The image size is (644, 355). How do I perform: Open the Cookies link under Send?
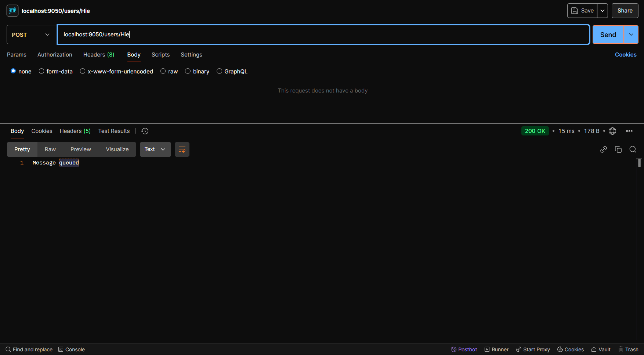(626, 55)
